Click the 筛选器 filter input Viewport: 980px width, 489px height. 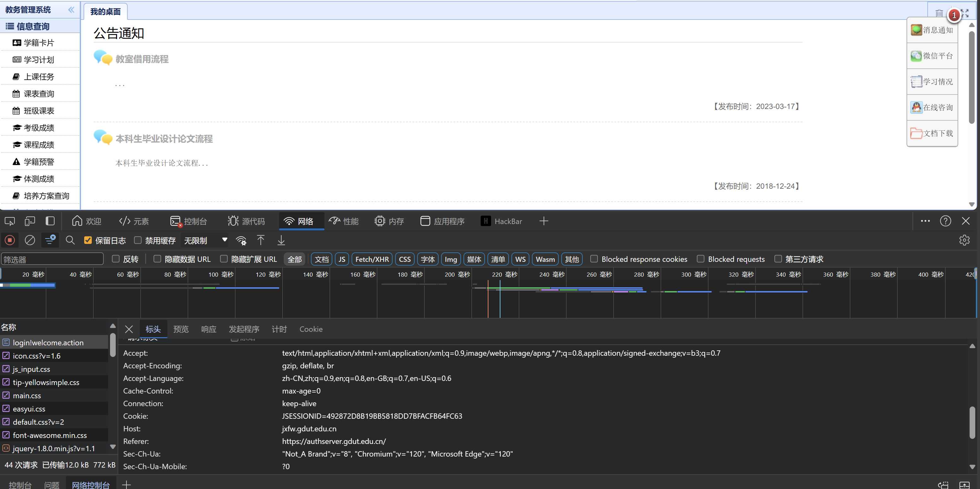(52, 259)
